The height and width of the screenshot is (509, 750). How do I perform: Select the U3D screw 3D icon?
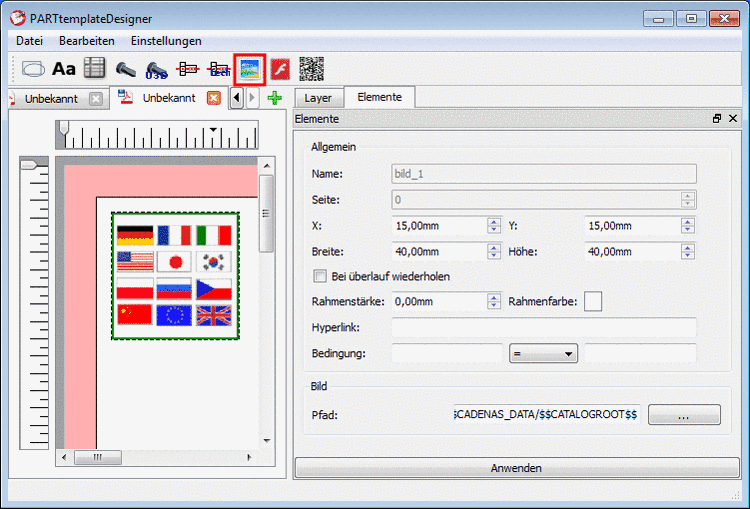[156, 70]
